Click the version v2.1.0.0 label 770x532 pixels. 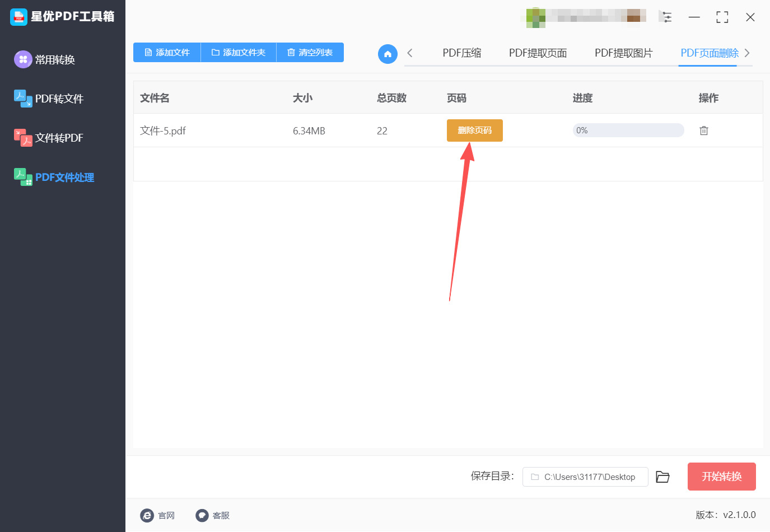coord(726,515)
